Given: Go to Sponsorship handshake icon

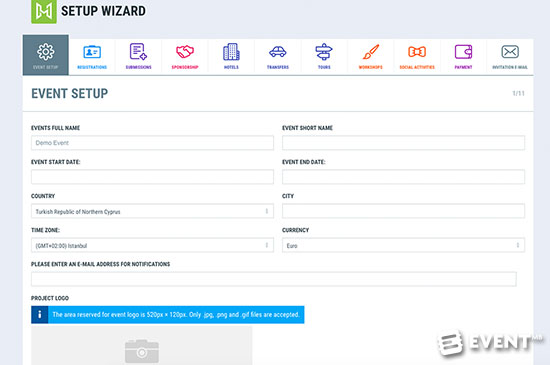Looking at the screenshot, I should tap(185, 52).
